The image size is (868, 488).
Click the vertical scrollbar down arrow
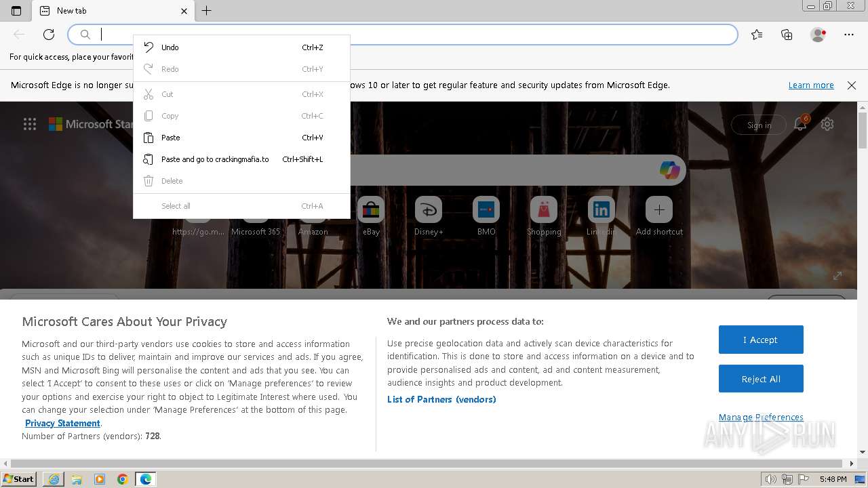[863, 452]
